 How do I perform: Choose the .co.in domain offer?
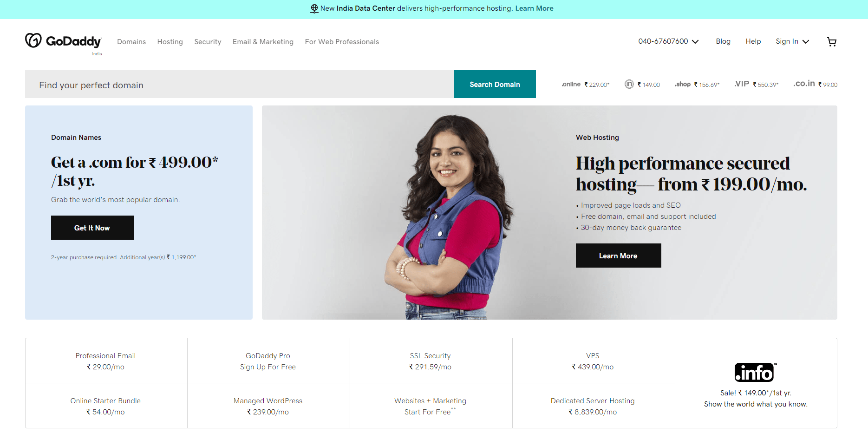click(815, 84)
